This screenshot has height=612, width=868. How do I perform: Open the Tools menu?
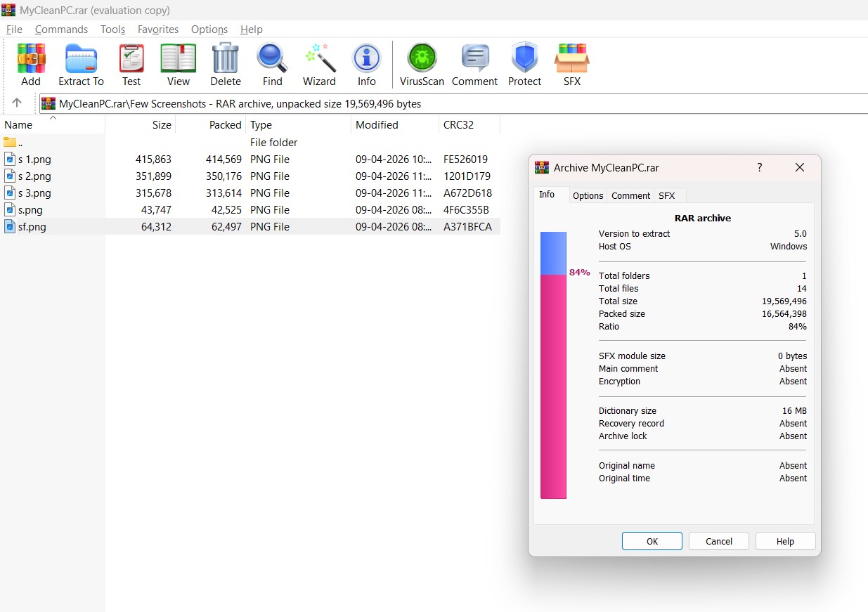point(112,30)
